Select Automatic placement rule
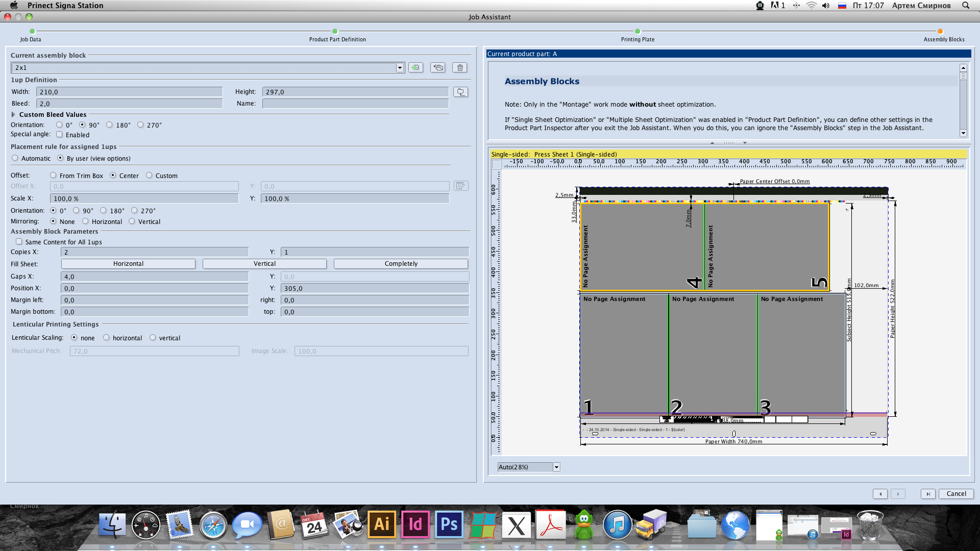Image resolution: width=980 pixels, height=551 pixels. [15, 158]
